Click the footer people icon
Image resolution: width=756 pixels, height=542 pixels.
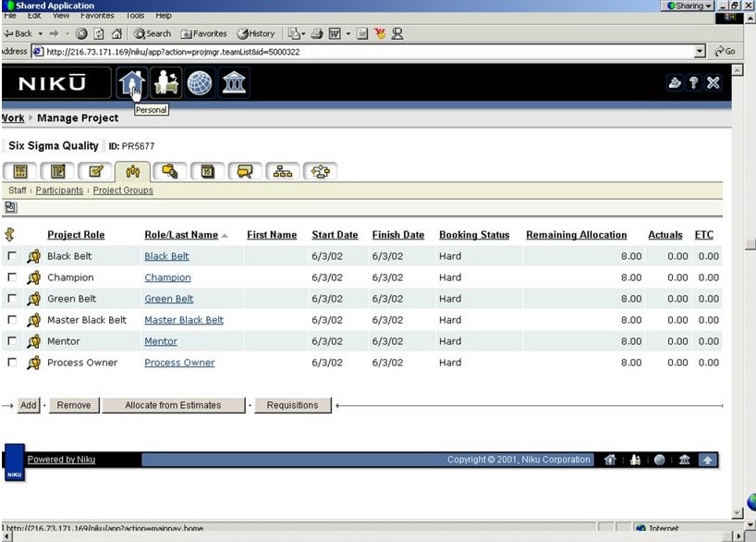tap(636, 460)
